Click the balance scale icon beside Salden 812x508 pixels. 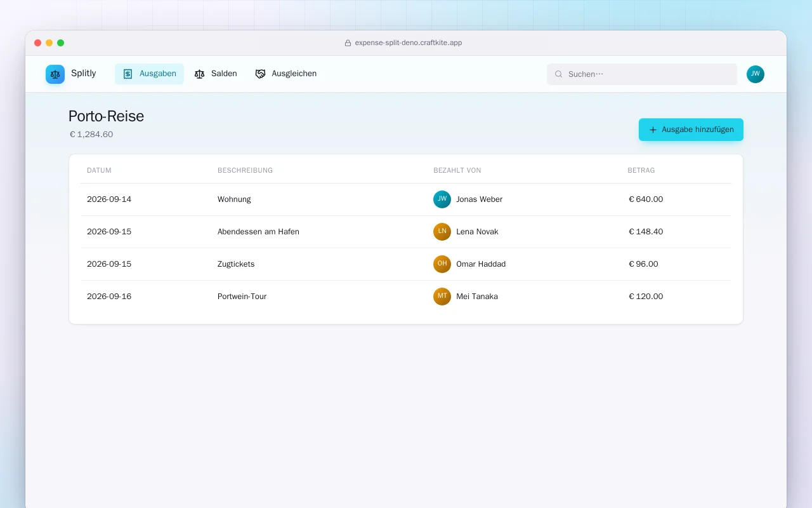coord(200,74)
